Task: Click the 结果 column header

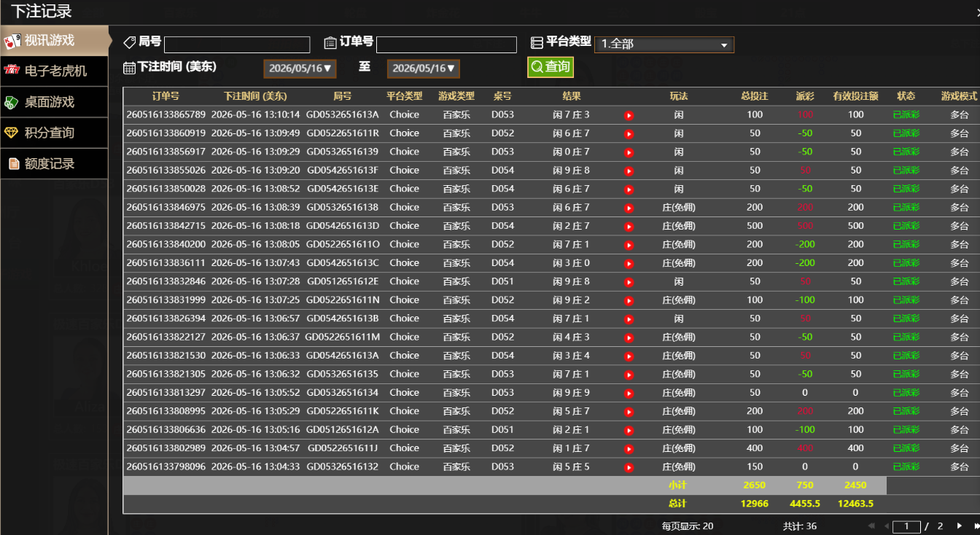Action: coord(572,96)
